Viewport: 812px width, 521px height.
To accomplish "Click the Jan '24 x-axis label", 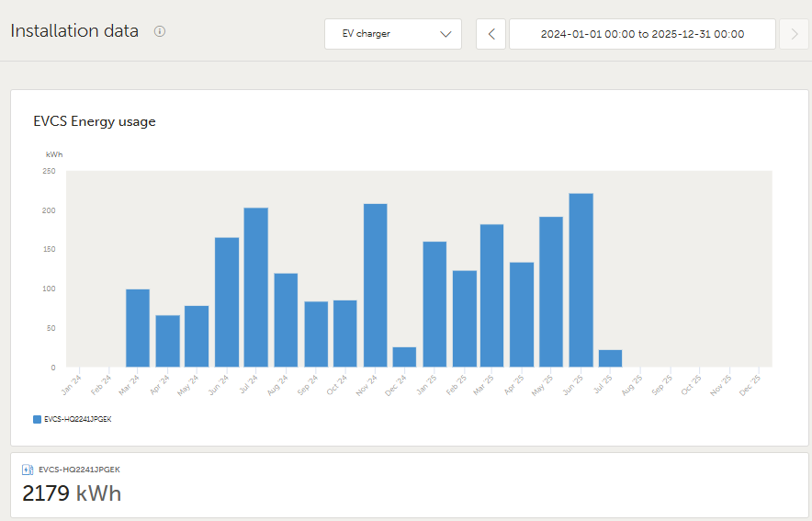I will click(x=72, y=385).
